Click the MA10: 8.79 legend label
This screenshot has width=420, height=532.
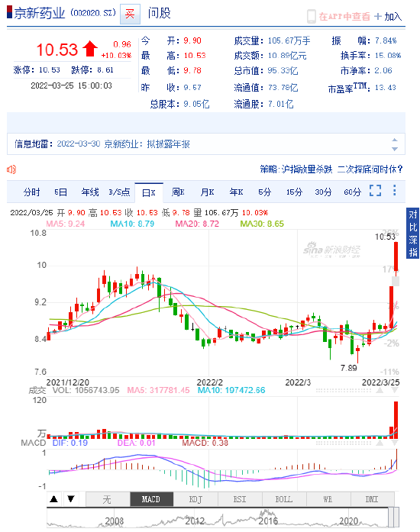point(132,224)
